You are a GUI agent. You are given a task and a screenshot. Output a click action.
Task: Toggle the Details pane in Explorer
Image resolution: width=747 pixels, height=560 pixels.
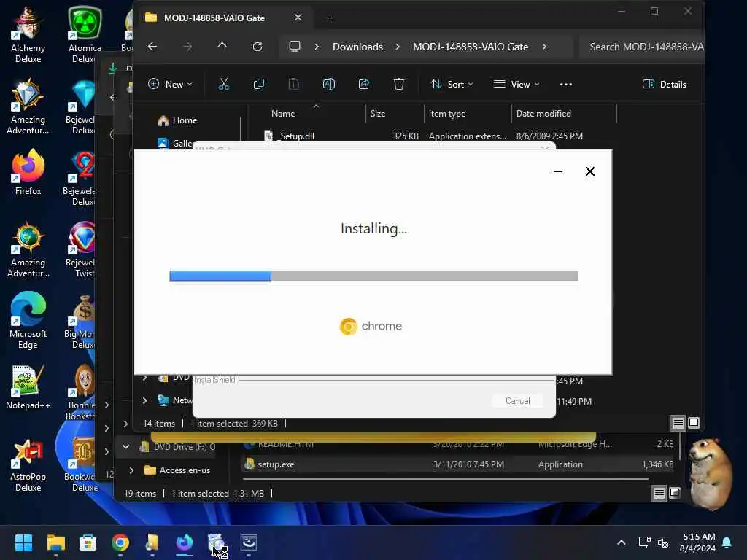664,85
